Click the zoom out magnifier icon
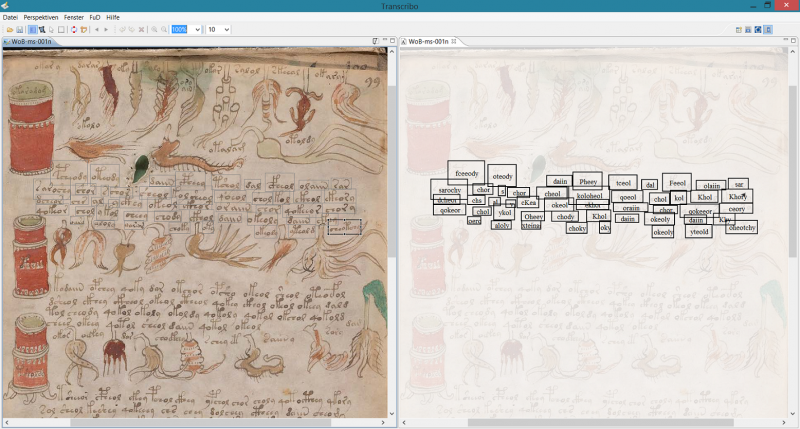The image size is (800, 429). 164,30
